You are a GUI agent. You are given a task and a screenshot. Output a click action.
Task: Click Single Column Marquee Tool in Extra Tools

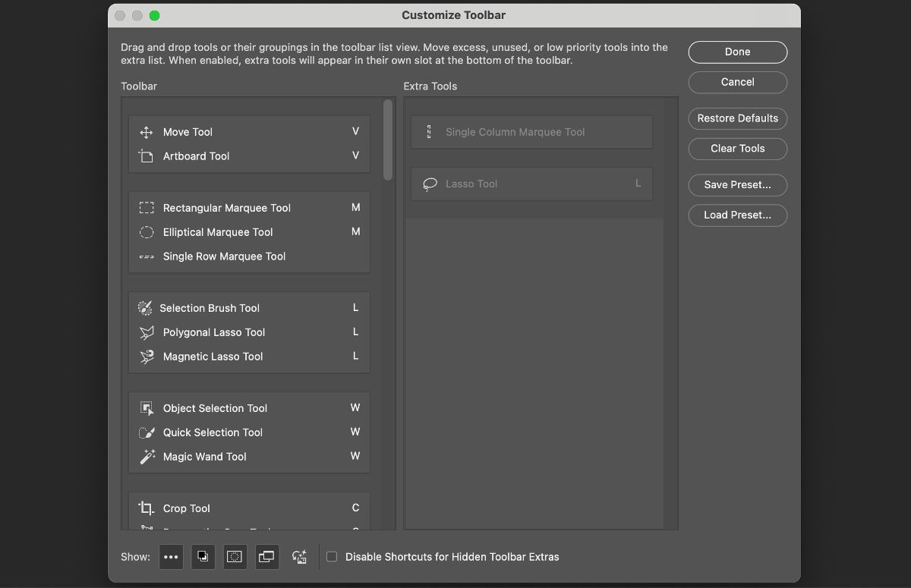tap(531, 131)
